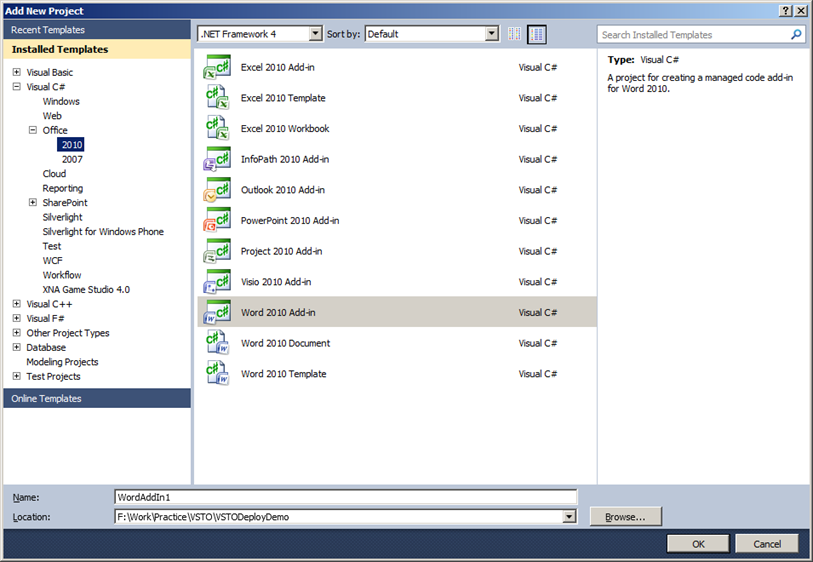Select the Word 2010 Template icon
This screenshot has height=562, width=813.
[x=217, y=373]
